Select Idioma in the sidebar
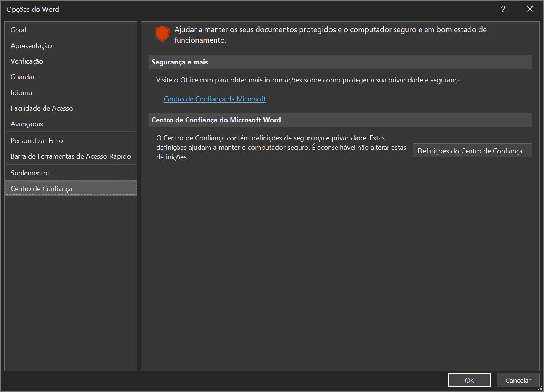 coord(71,92)
